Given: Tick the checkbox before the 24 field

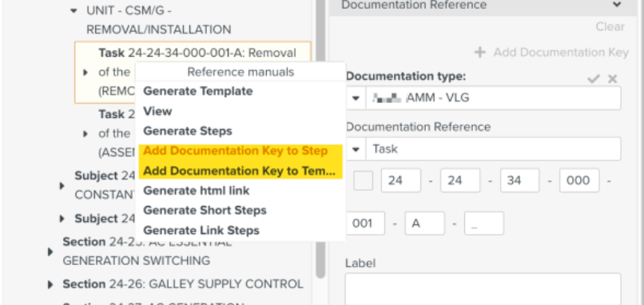Looking at the screenshot, I should pos(363,180).
